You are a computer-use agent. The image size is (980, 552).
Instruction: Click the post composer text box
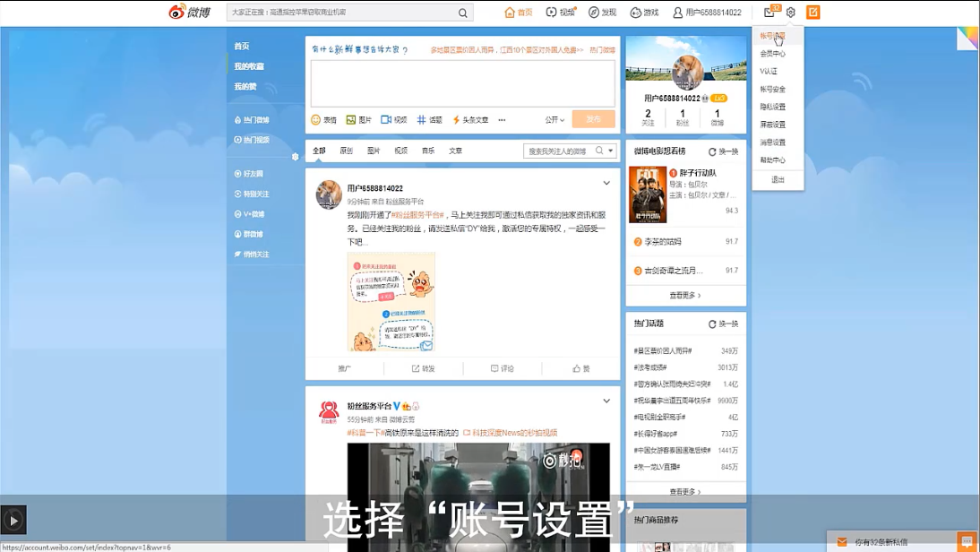(462, 83)
